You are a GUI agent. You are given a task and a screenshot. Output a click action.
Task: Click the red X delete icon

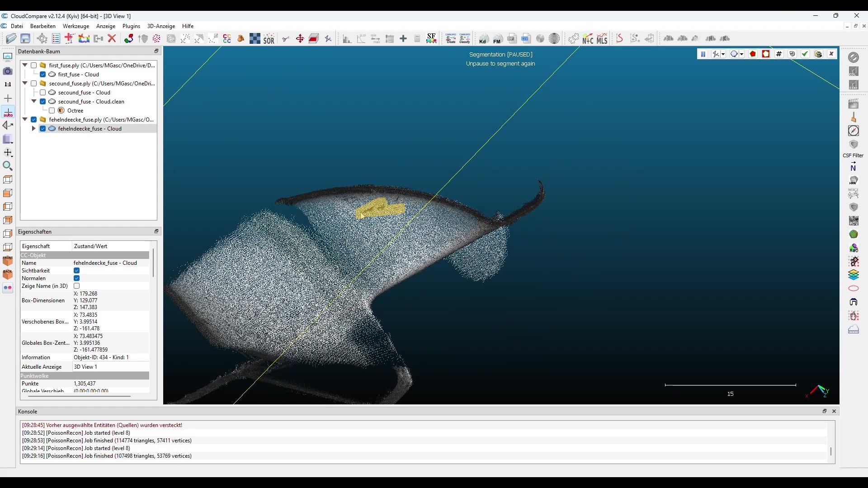point(112,39)
